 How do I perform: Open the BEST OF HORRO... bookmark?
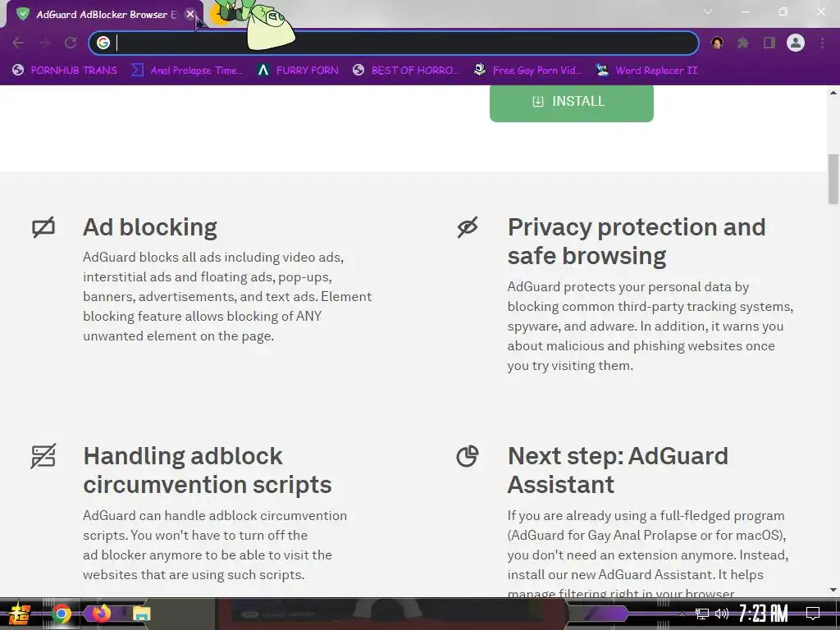pyautogui.click(x=405, y=71)
